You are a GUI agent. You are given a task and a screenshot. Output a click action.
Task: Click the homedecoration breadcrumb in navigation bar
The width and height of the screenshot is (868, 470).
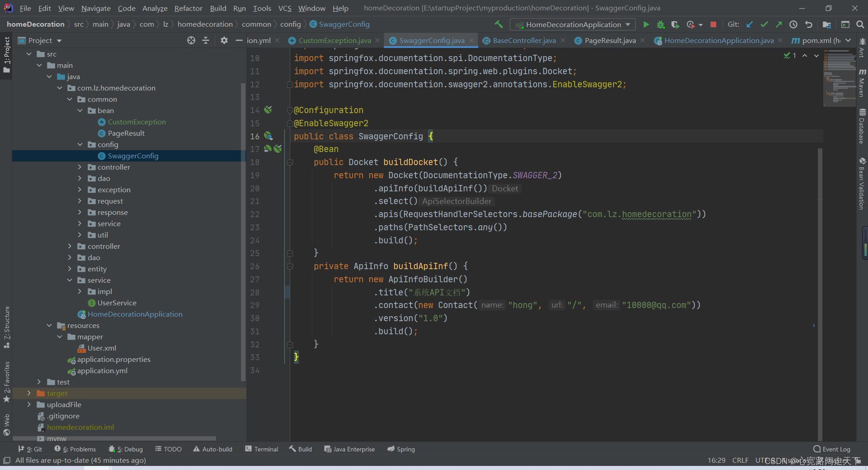pos(205,24)
